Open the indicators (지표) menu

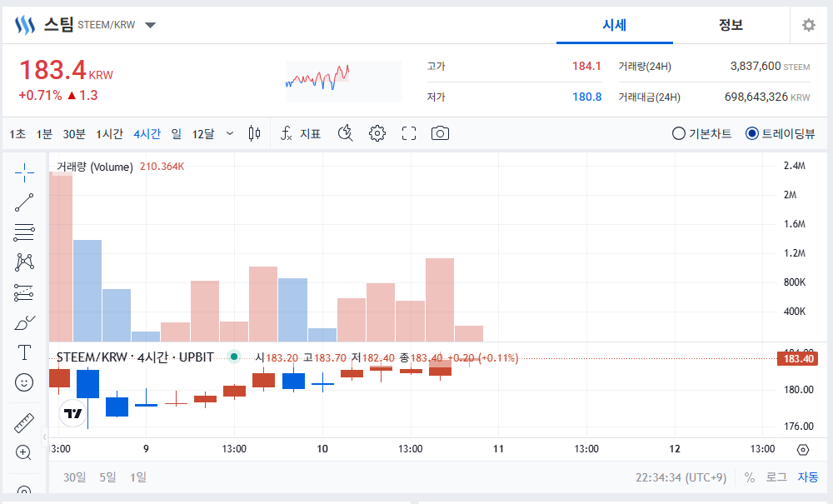301,133
